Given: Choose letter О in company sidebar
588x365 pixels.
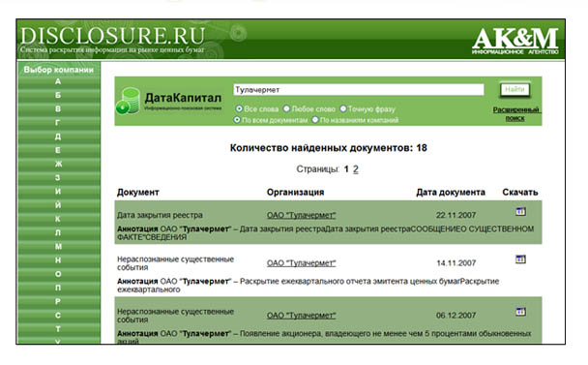Looking at the screenshot, I should [58, 274].
